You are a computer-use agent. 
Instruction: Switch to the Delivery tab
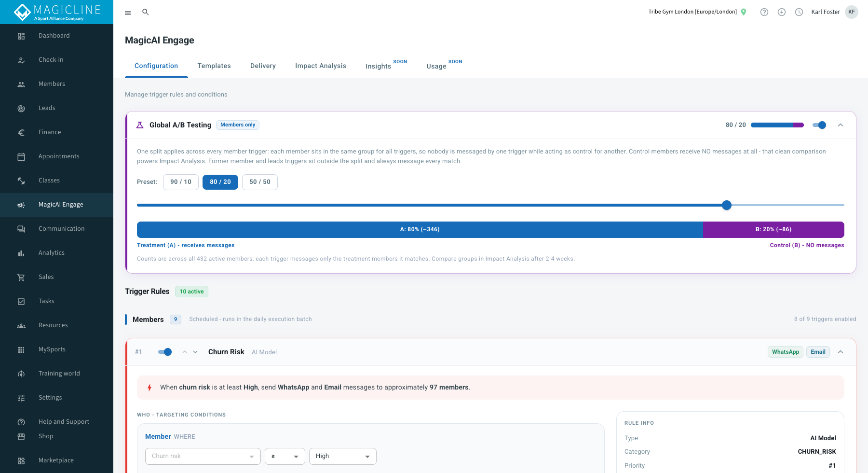(263, 66)
